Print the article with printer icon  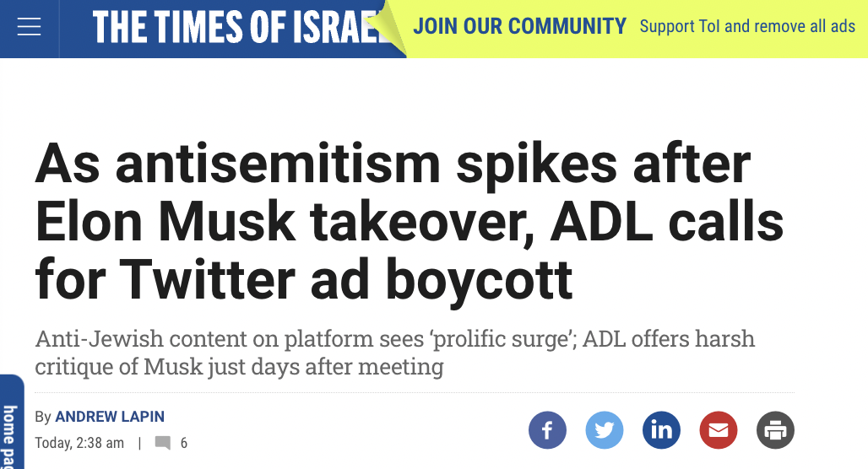(x=775, y=430)
